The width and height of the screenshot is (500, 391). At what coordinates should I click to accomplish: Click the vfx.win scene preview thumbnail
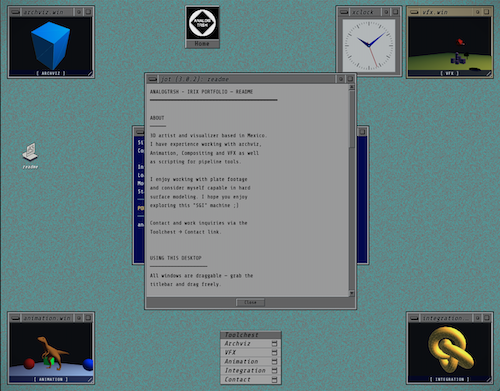(449, 44)
